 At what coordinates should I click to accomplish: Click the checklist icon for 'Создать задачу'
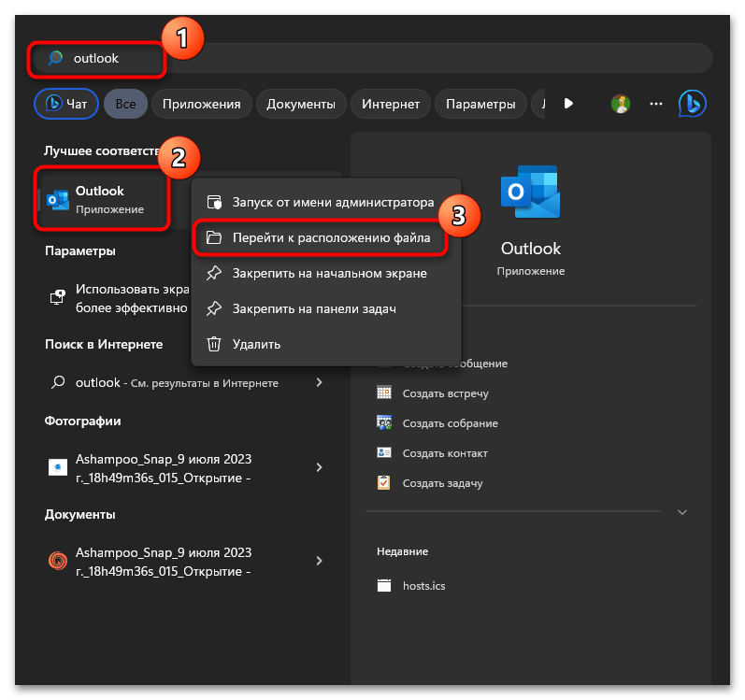[x=384, y=482]
